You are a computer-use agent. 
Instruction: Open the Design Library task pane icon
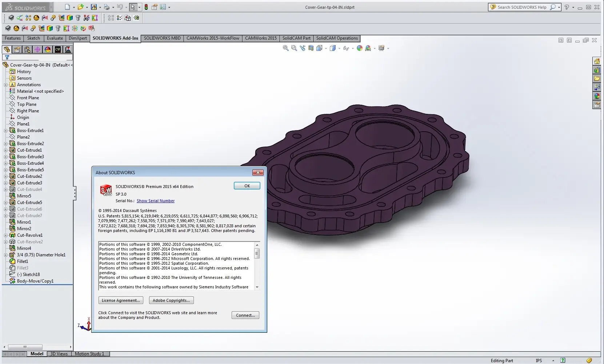(x=597, y=70)
